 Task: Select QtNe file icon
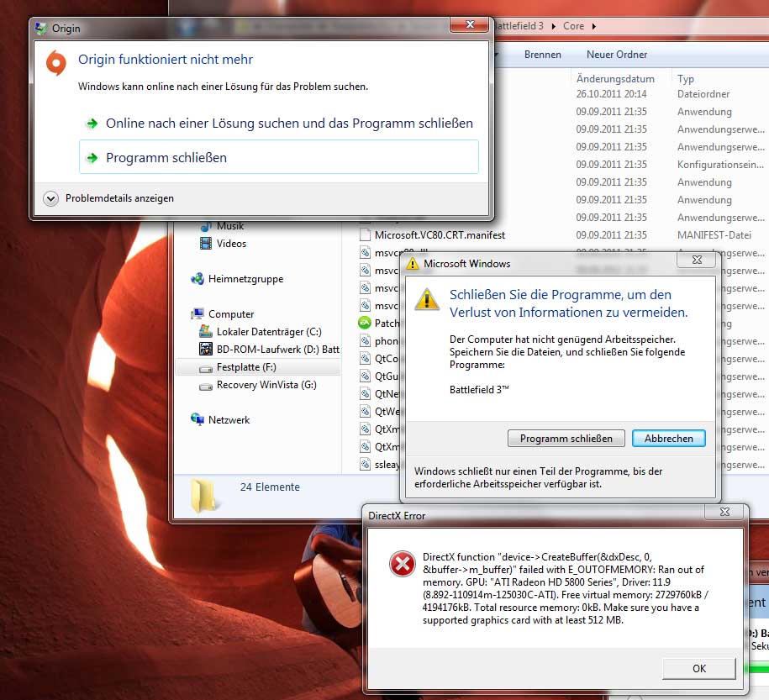coord(365,394)
